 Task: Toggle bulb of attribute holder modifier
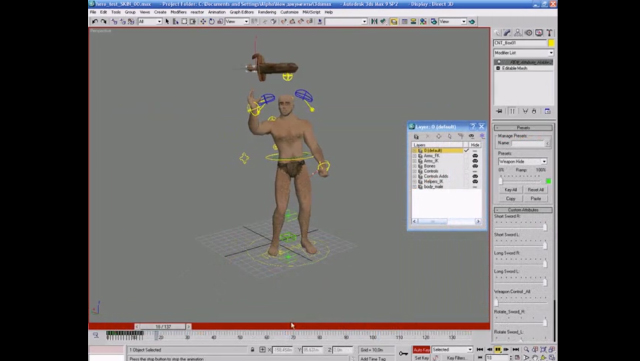coord(498,62)
